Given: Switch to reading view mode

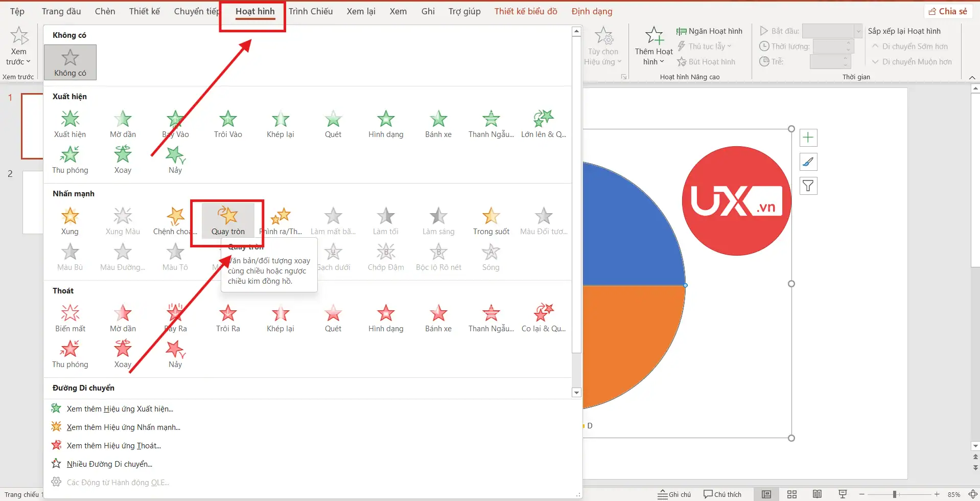Looking at the screenshot, I should point(817,494).
